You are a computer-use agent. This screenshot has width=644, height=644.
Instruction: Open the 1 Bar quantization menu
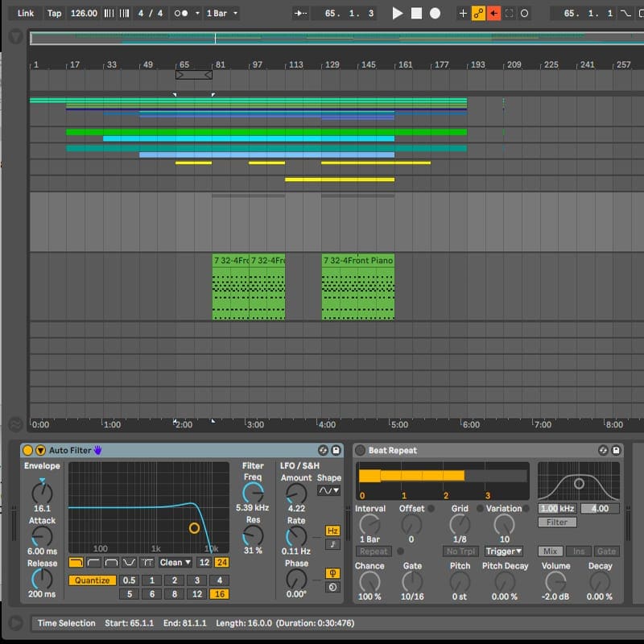coord(222,14)
